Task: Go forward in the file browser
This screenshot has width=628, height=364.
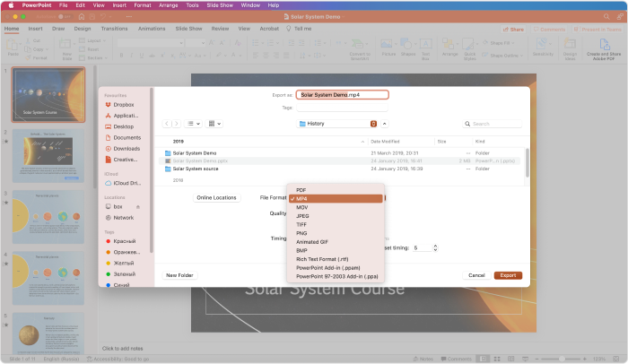Action: 176,124
